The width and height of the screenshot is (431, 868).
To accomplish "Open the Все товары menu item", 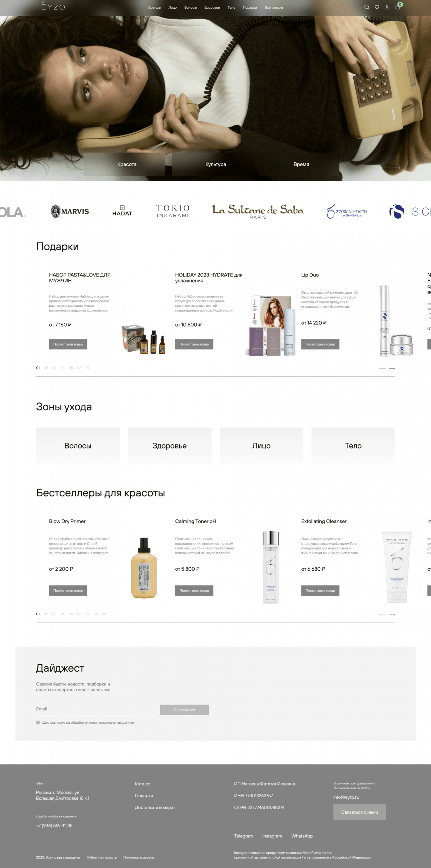I will (x=273, y=7).
